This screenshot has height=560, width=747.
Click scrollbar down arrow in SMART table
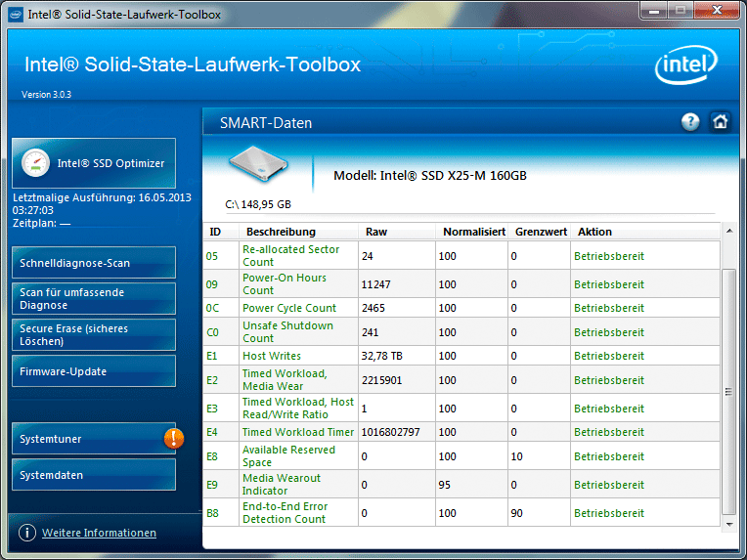[728, 524]
